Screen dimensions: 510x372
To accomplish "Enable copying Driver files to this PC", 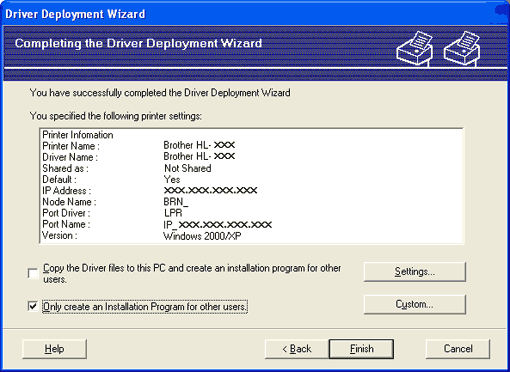I will pyautogui.click(x=33, y=274).
